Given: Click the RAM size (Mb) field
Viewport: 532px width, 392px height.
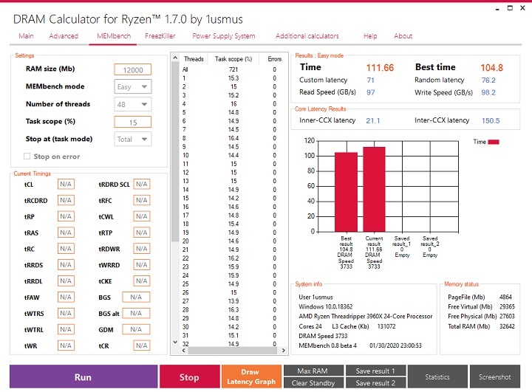Looking at the screenshot, I should 133,69.
